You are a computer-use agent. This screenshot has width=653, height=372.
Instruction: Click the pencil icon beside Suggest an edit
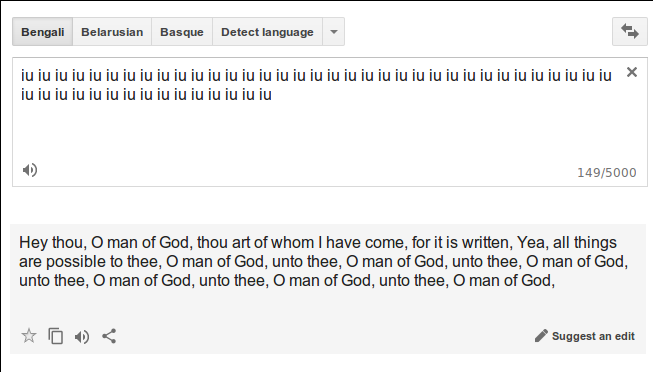click(x=541, y=336)
